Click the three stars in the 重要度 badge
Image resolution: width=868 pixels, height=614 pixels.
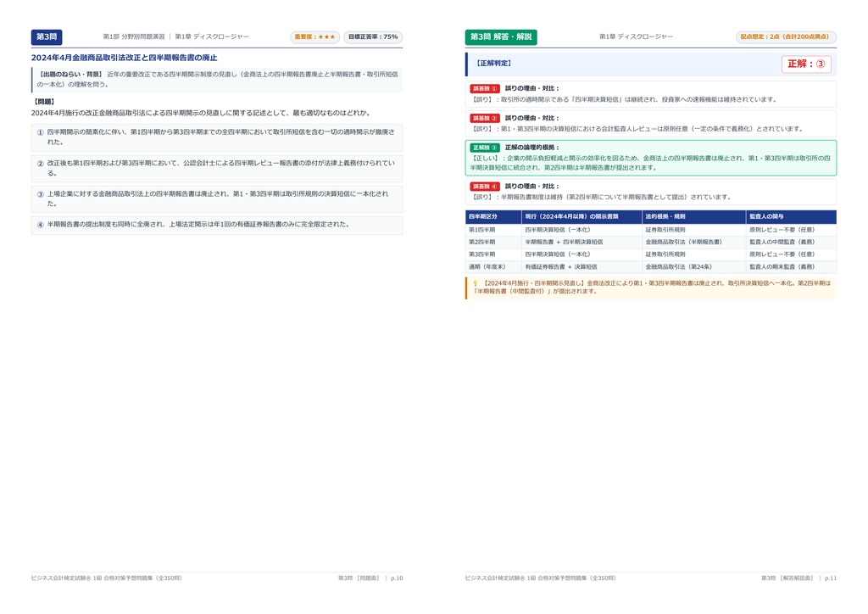(x=326, y=37)
